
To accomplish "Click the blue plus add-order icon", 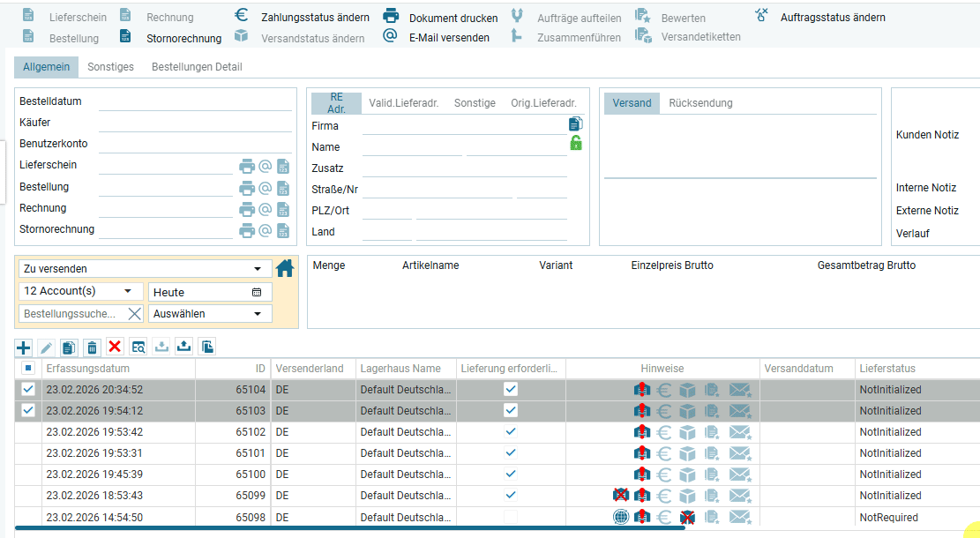I will coord(24,347).
